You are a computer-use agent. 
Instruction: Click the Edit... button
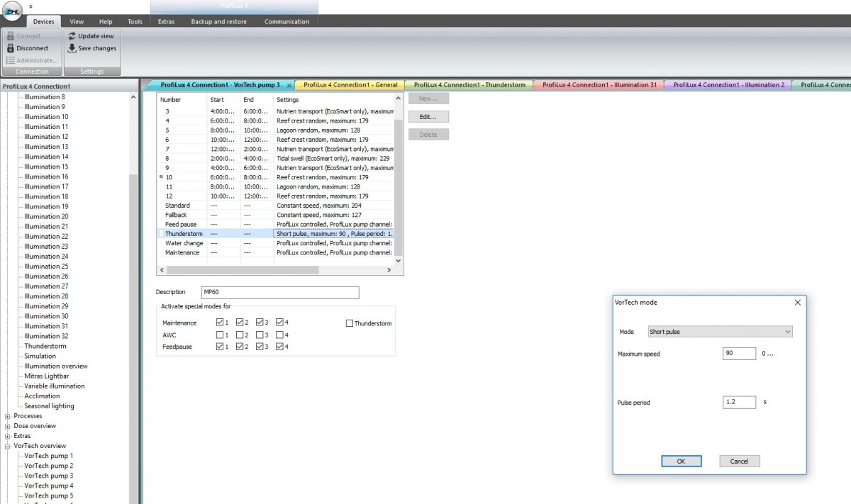pos(428,117)
